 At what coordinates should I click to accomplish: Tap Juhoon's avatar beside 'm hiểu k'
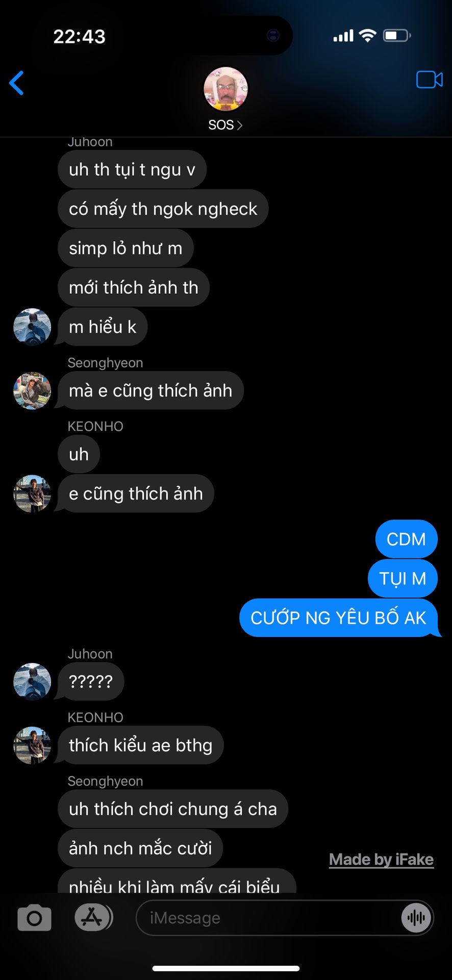pos(32,327)
